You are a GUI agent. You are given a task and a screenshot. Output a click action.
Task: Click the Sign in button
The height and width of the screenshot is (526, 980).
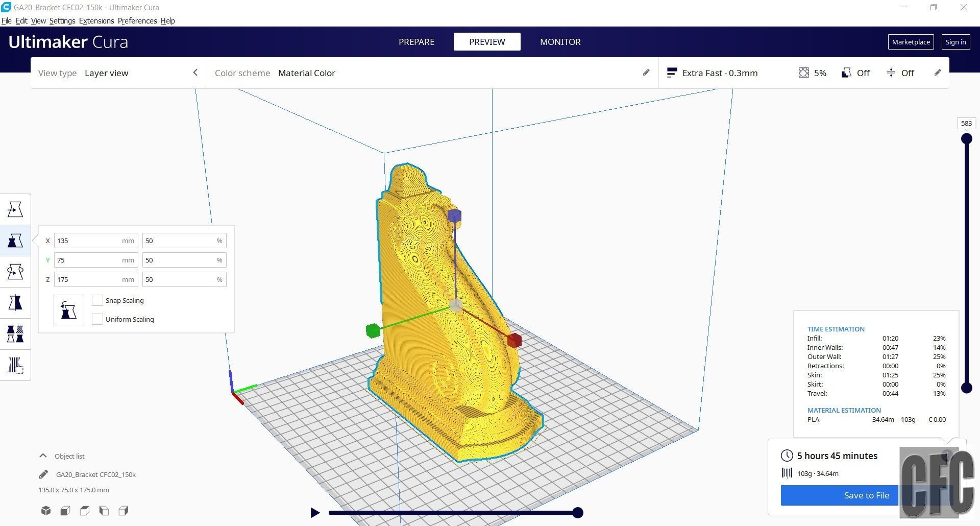tap(955, 42)
